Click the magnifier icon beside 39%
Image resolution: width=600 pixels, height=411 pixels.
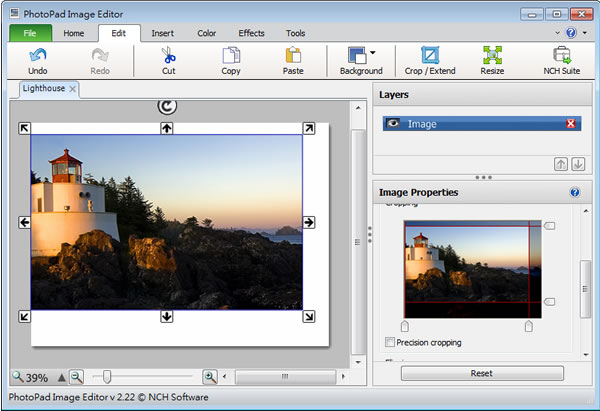(18, 377)
